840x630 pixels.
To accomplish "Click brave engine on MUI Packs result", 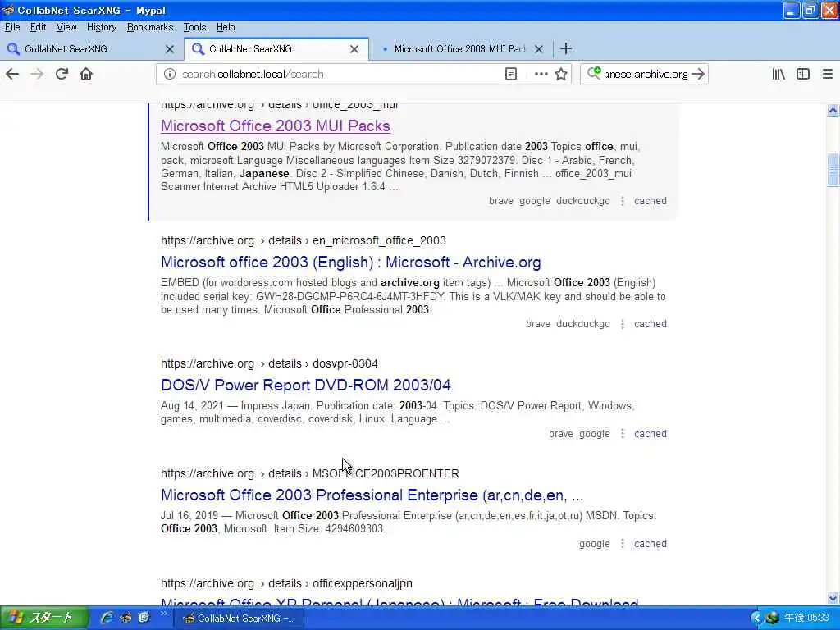I will (x=501, y=201).
